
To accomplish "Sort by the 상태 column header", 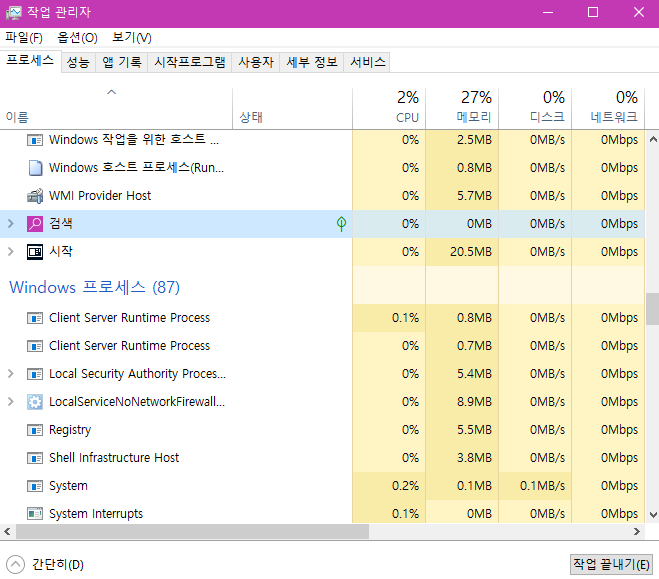I will pos(292,108).
